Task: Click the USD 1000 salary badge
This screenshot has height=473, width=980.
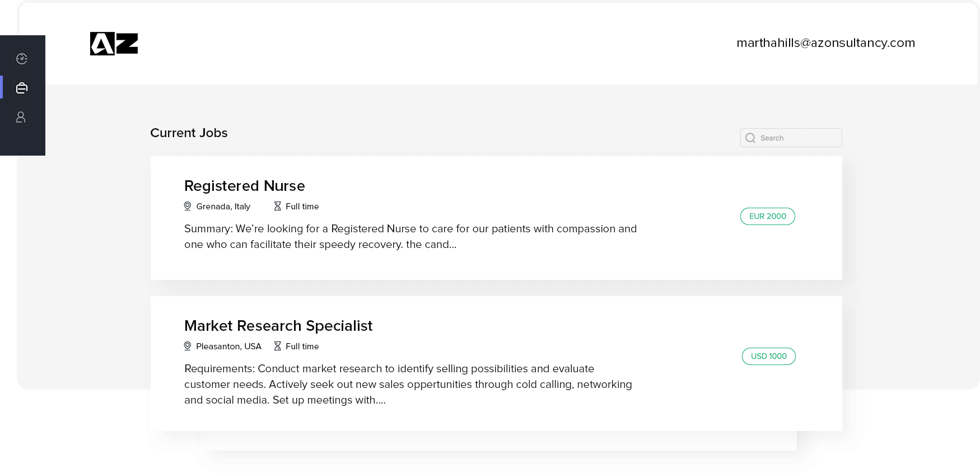Action: point(769,356)
